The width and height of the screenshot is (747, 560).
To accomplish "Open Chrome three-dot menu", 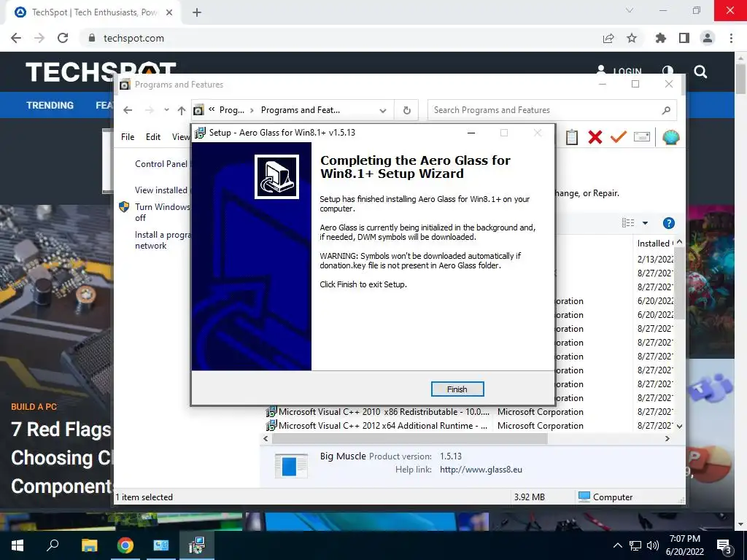I will [731, 38].
